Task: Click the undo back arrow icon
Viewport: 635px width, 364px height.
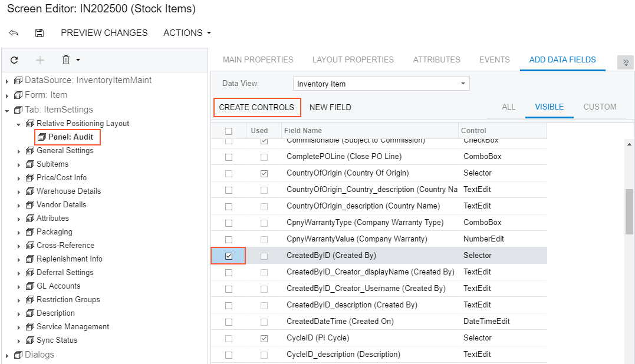Action: pyautogui.click(x=14, y=33)
